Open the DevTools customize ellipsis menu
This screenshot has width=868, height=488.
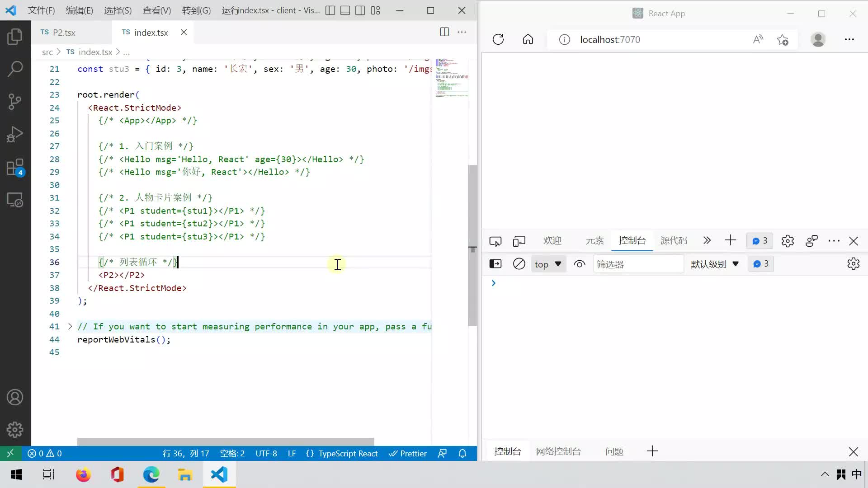coord(834,241)
